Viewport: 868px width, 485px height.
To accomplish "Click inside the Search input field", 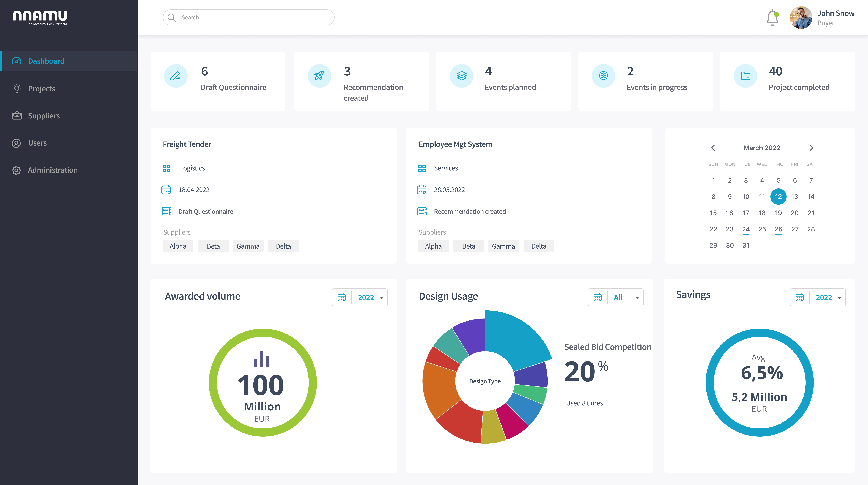I will click(x=248, y=17).
